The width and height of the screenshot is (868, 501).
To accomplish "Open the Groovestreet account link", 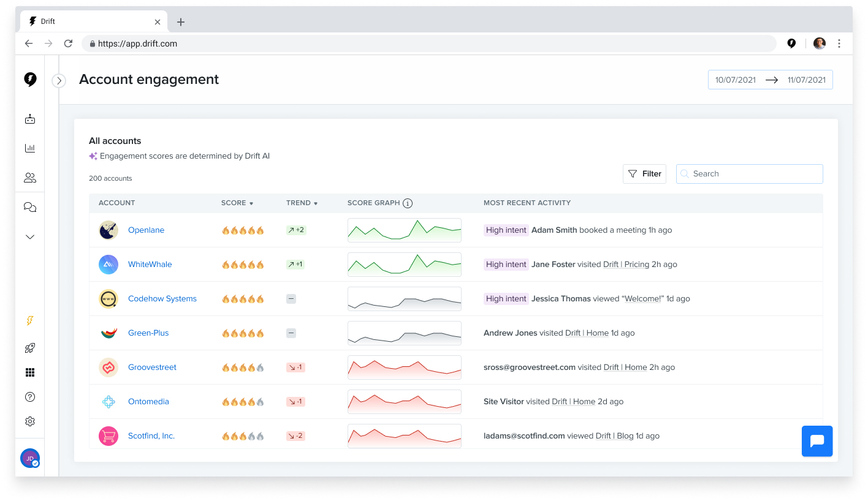I will 152,367.
